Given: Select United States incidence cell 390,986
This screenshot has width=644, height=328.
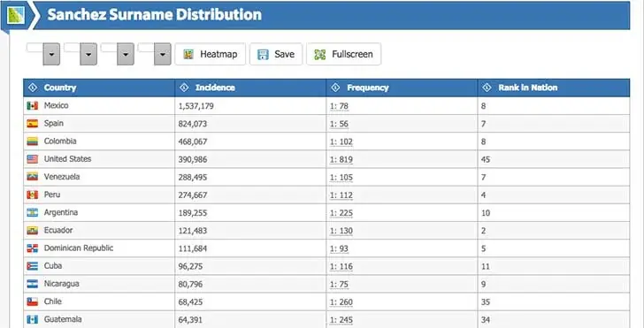Looking at the screenshot, I should [250, 159].
